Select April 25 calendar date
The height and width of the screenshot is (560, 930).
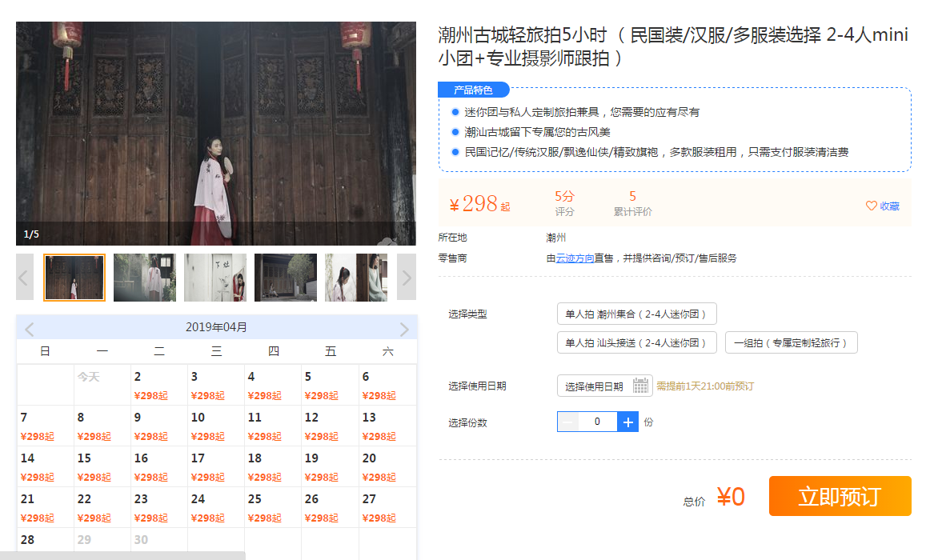(265, 508)
